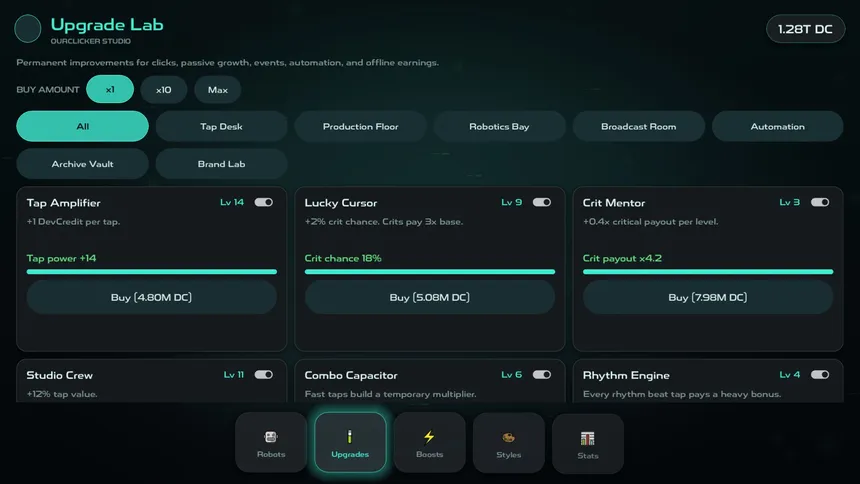Click the OURCLICKER STUDIO subtitle

click(90, 41)
